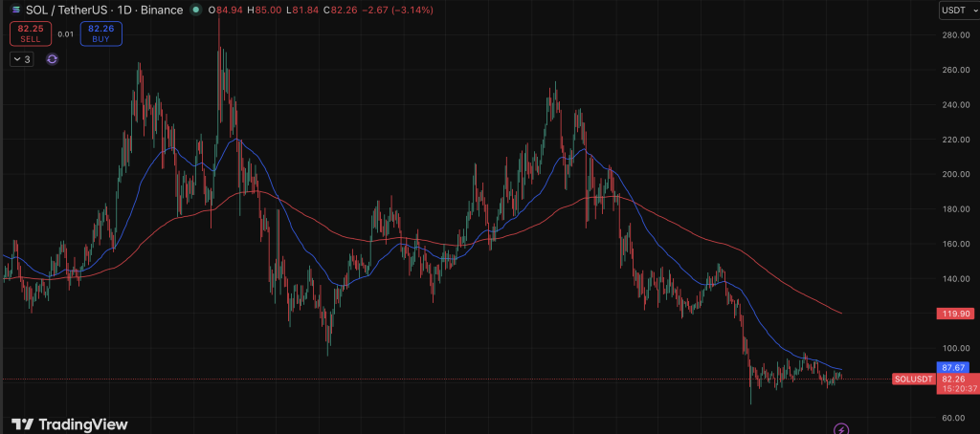Click the green market status dot
This screenshot has width=980, height=434.
pyautogui.click(x=196, y=11)
